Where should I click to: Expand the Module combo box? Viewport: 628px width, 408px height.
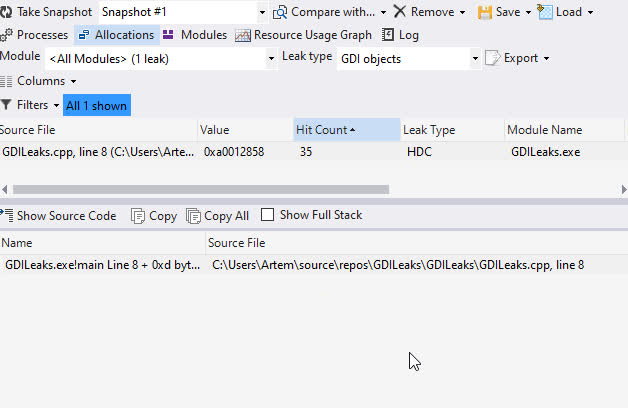[271, 58]
